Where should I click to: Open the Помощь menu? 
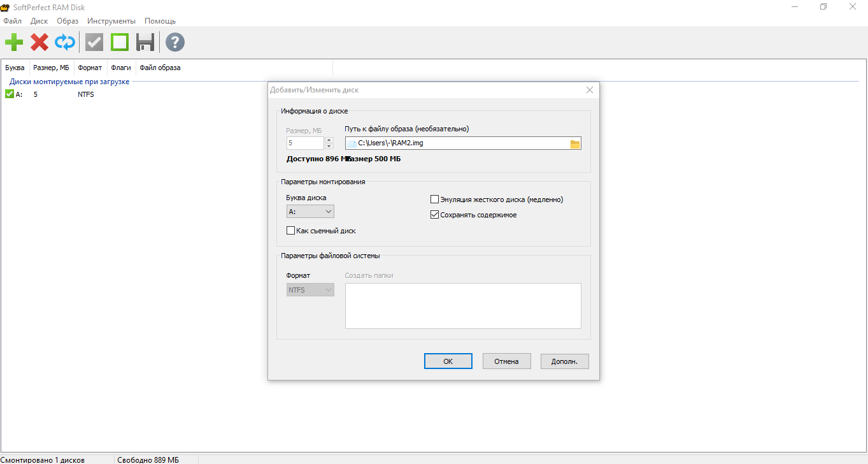tap(160, 21)
